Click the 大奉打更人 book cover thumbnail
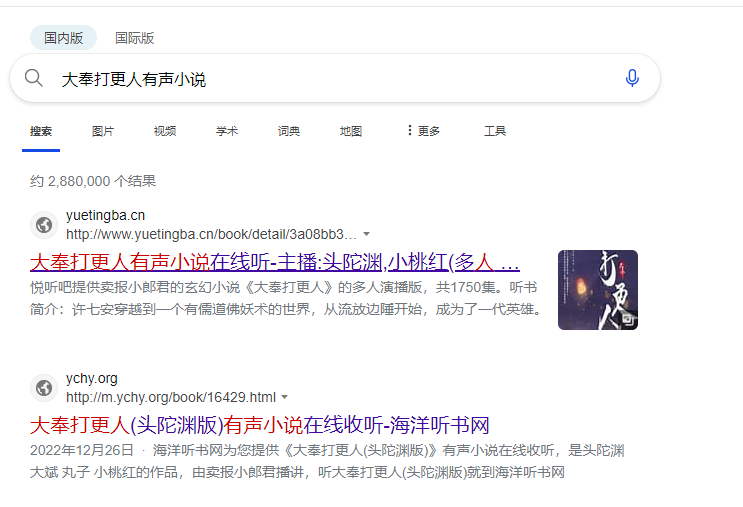Screen dimensions: 743x507 (598, 290)
